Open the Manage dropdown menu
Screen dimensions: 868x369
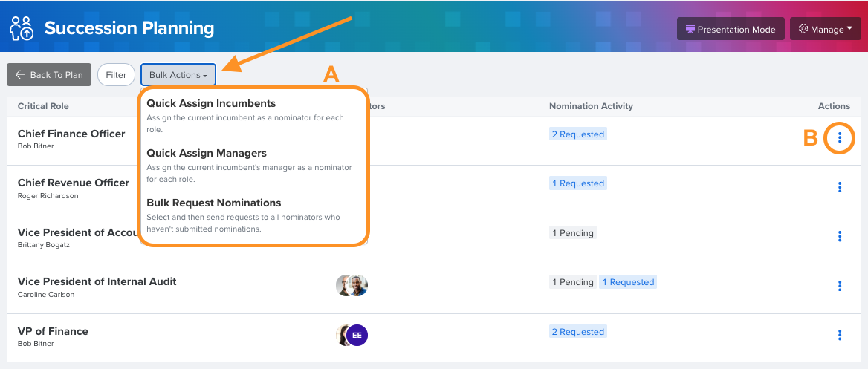point(826,29)
